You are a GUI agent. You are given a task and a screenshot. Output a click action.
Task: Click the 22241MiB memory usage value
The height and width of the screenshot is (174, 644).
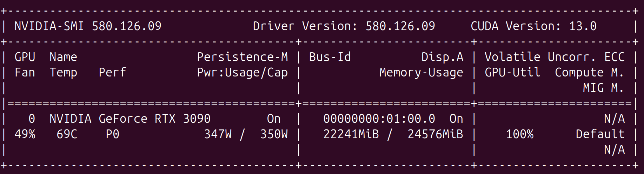click(x=351, y=134)
